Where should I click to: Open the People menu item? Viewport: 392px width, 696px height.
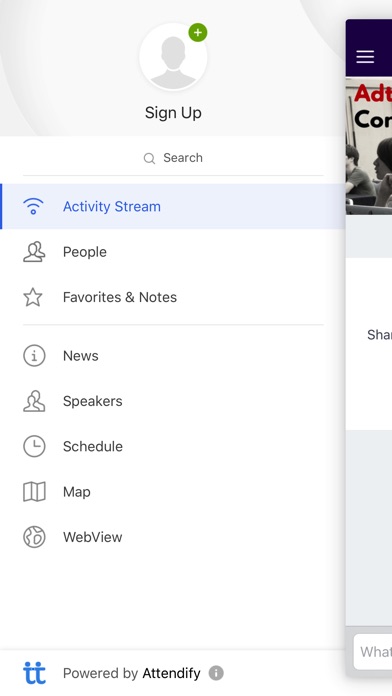(173, 252)
